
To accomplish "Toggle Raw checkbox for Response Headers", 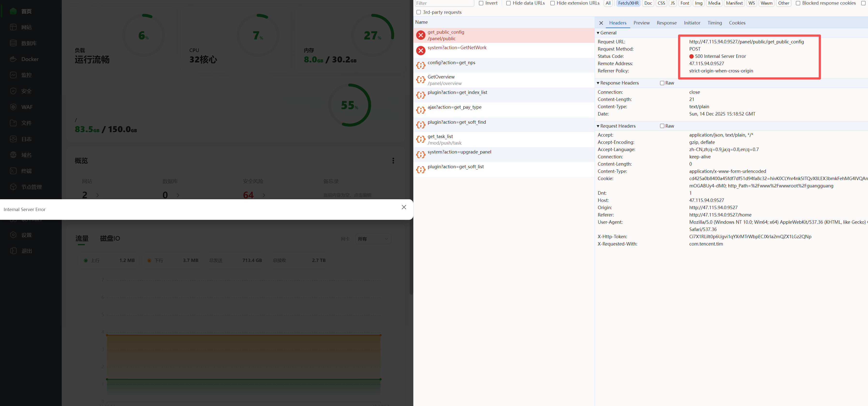I will [x=662, y=83].
